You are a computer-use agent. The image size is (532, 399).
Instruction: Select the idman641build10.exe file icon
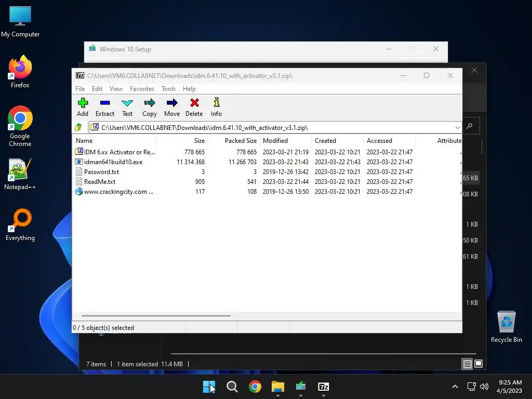(79, 162)
